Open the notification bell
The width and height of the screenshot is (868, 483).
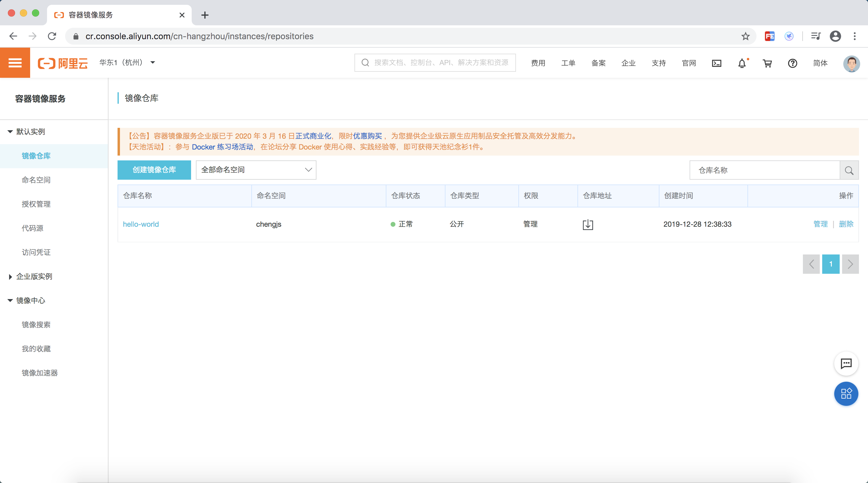point(742,63)
